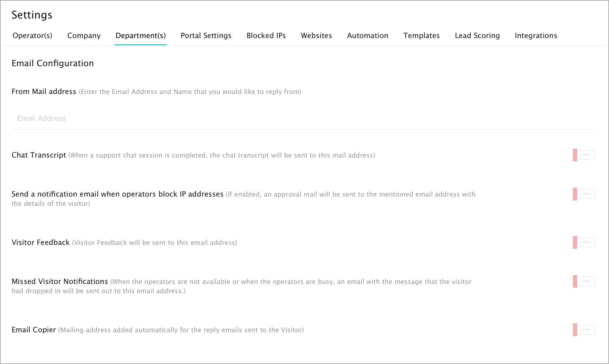Click the Email Address input field
This screenshot has width=609, height=364.
click(303, 118)
